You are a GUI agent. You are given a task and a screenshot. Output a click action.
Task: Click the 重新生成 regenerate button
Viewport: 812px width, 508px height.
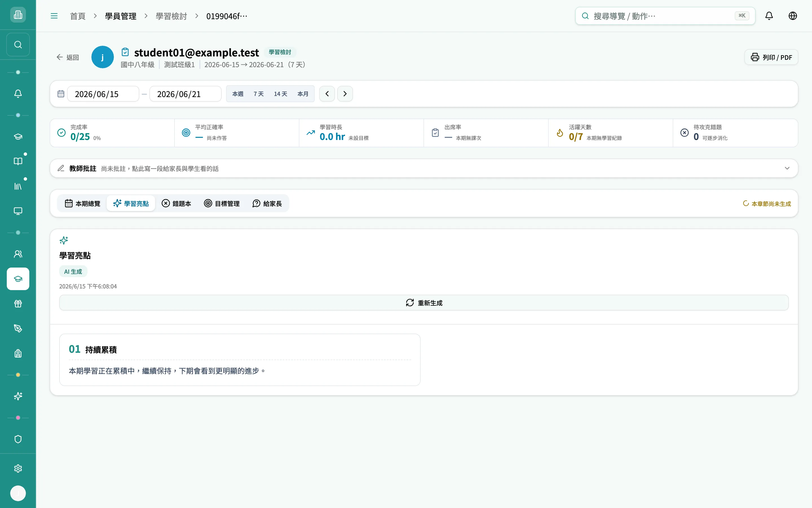424,303
